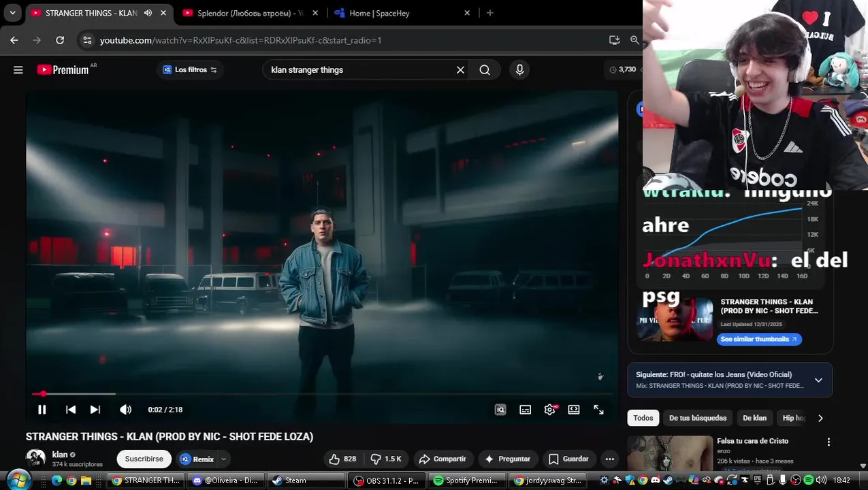This screenshot has width=868, height=490.
Task: Switch to 'Home | SpaceHey' tab
Action: pos(379,13)
